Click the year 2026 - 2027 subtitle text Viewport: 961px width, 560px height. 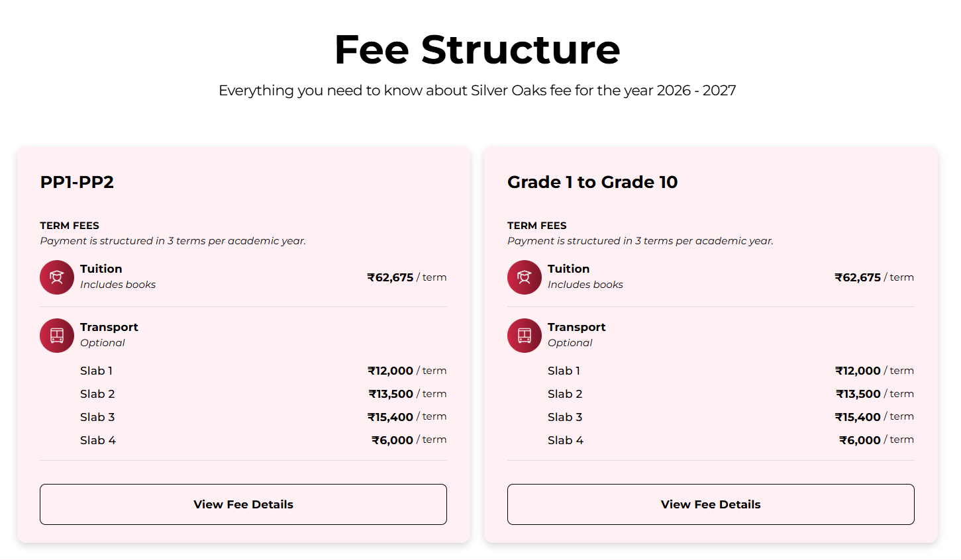tap(478, 90)
